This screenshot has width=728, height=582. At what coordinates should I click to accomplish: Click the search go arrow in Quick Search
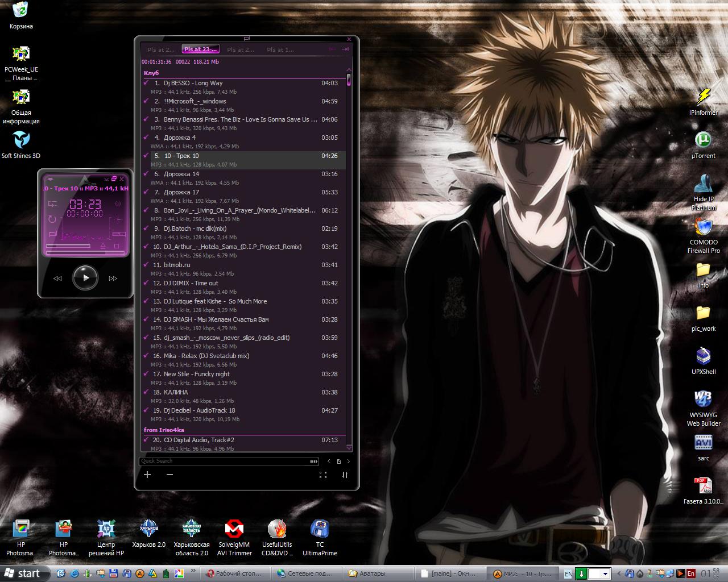313,462
